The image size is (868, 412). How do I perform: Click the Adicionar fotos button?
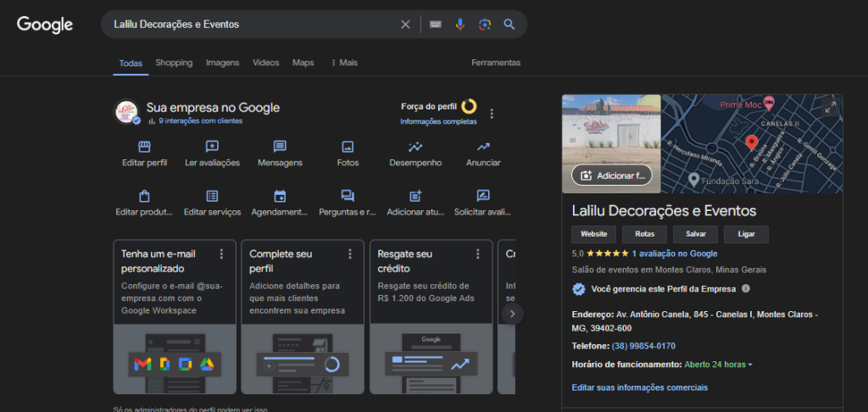[x=612, y=175]
